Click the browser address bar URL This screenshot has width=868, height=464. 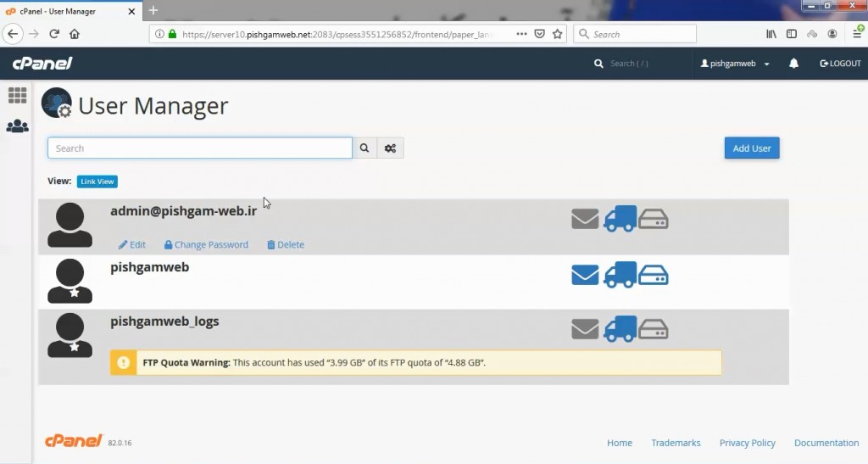[336, 34]
